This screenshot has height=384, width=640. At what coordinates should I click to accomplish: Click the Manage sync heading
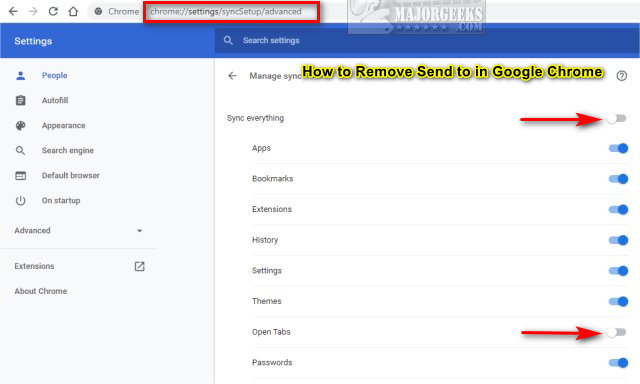point(275,76)
